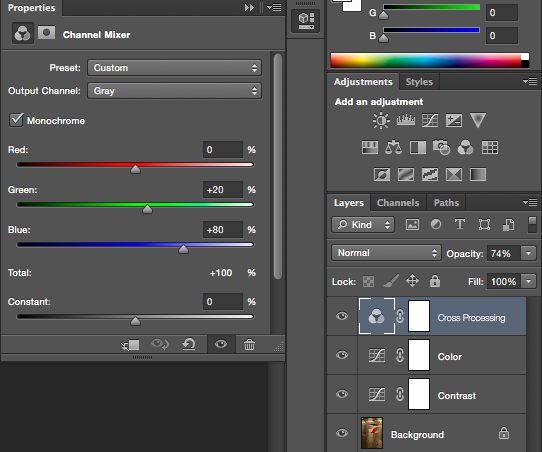Screen dimensions: 542x452
Task: Add a Brightness/Contrast adjustment
Action: pos(381,121)
